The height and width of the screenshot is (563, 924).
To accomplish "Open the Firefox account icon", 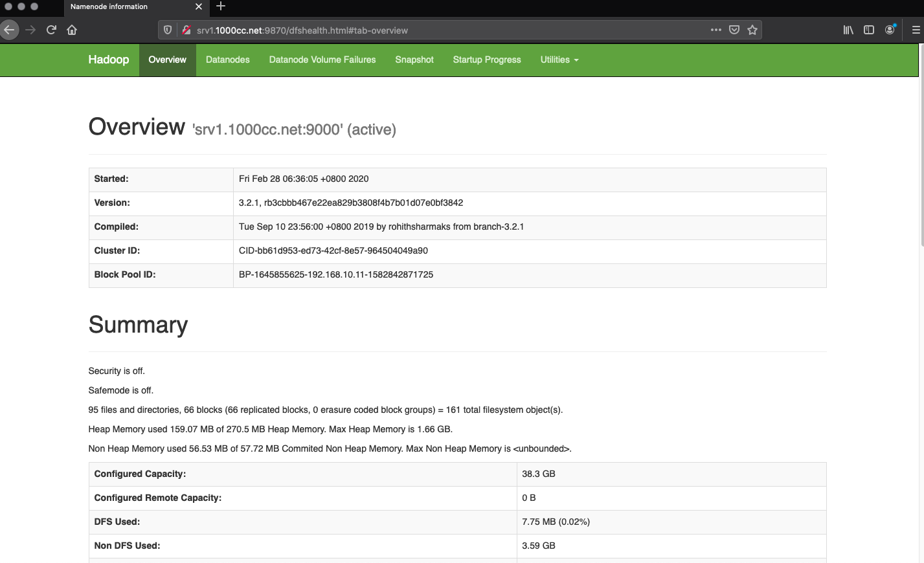I will [x=890, y=30].
